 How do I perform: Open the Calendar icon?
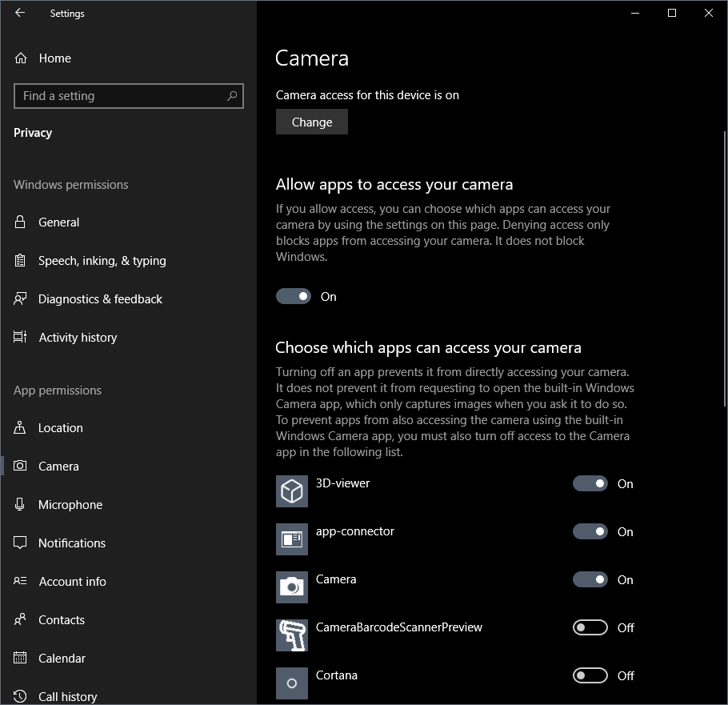20,658
